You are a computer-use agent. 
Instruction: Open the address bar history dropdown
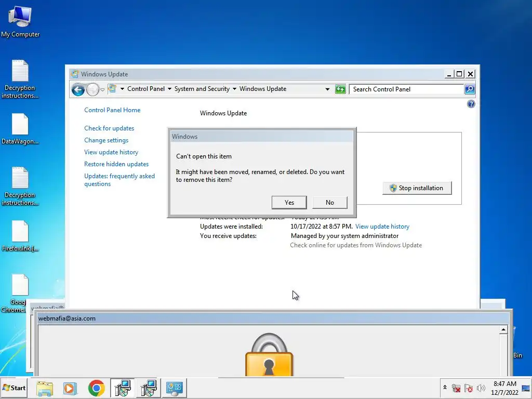[x=327, y=89]
